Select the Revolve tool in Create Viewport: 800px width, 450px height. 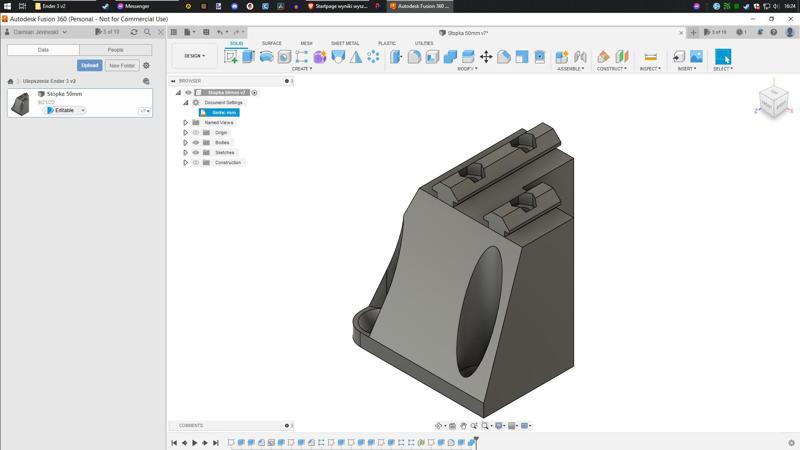(x=266, y=57)
